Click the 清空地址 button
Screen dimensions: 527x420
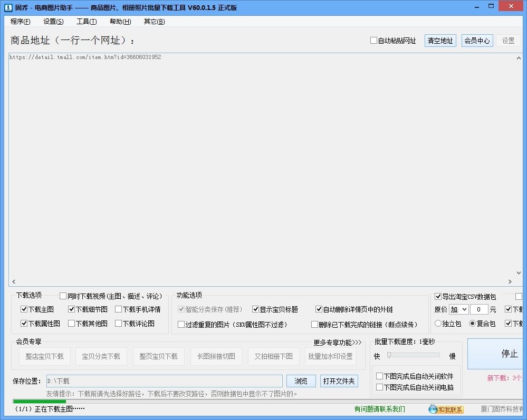pyautogui.click(x=440, y=41)
